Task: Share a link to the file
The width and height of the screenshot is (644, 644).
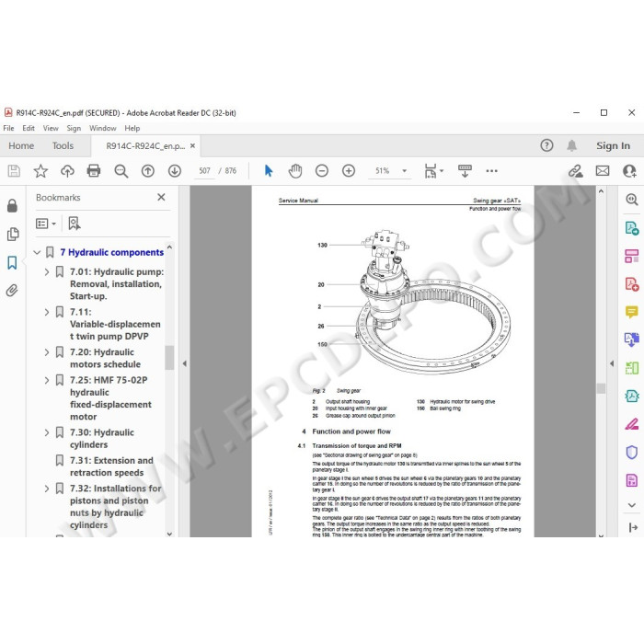Action: click(575, 171)
